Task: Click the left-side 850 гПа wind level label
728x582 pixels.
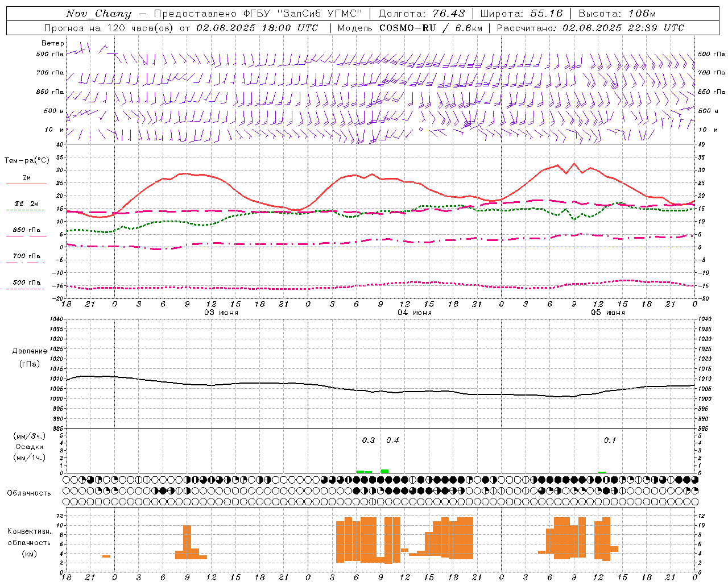Action: click(50, 92)
